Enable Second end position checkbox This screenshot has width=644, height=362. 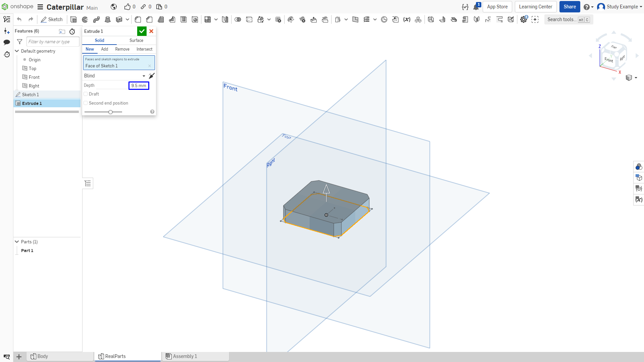pyautogui.click(x=86, y=103)
